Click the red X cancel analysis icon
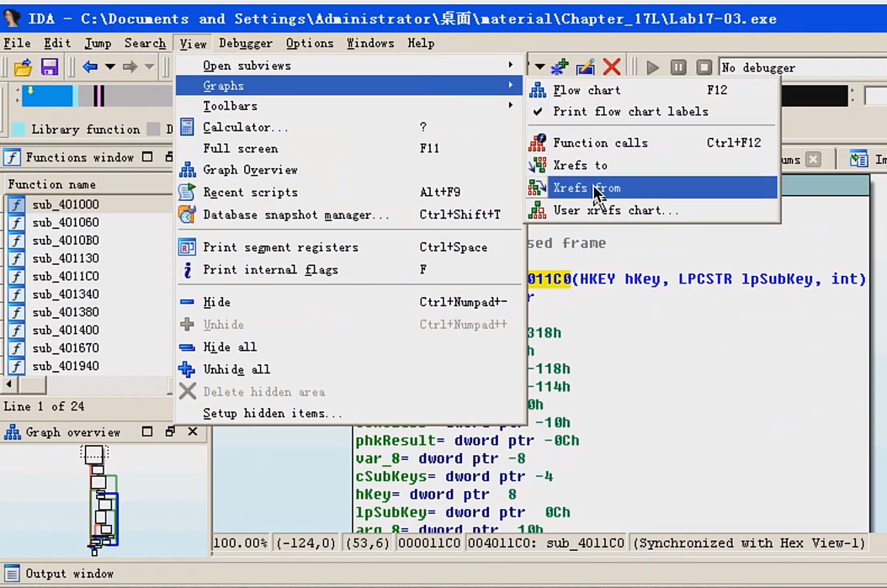The width and height of the screenshot is (887, 588). coord(611,66)
